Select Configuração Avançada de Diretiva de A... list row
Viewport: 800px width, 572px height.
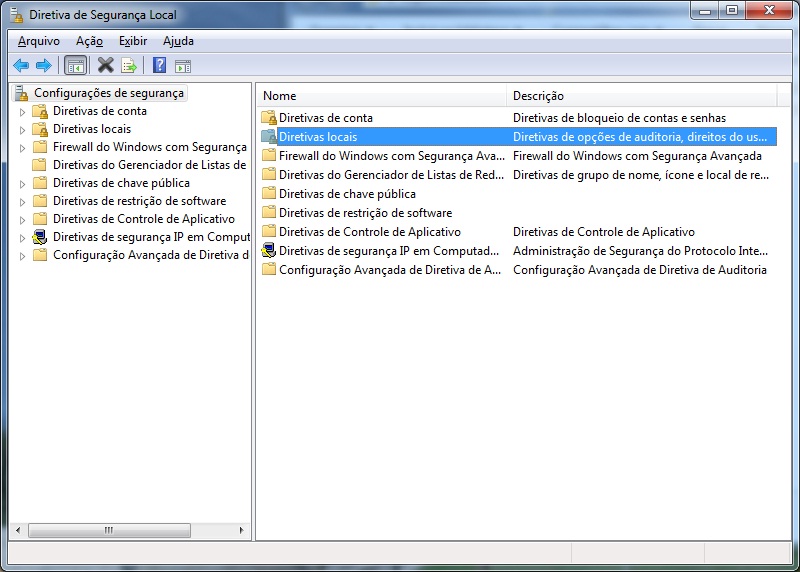point(518,269)
